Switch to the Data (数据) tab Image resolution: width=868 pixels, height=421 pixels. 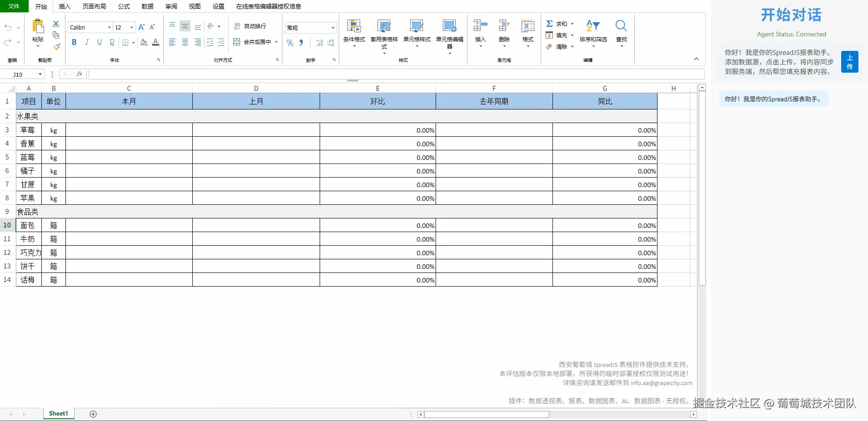click(147, 6)
